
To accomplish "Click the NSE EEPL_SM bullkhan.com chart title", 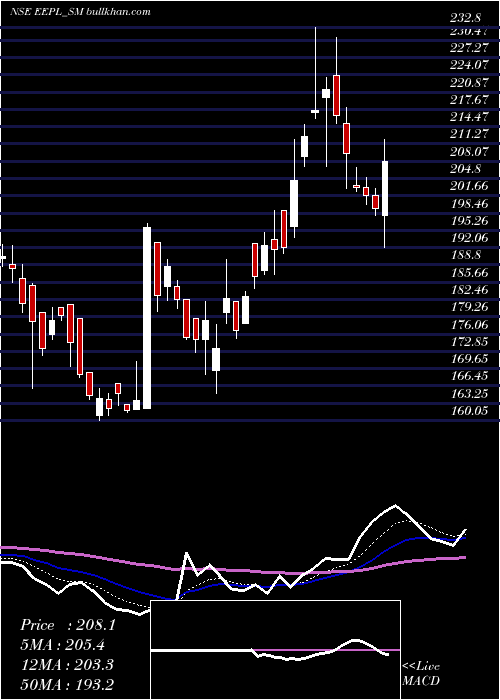I will click(80, 12).
